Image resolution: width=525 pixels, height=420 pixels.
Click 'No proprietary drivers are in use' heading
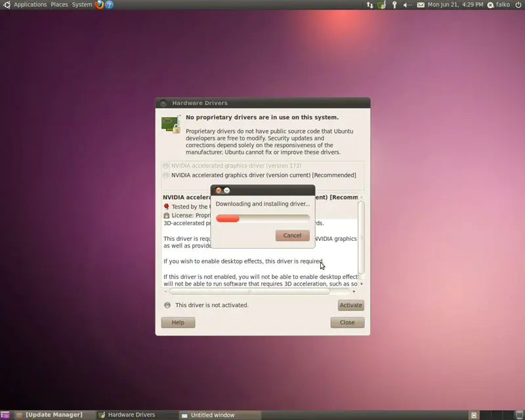click(x=262, y=117)
